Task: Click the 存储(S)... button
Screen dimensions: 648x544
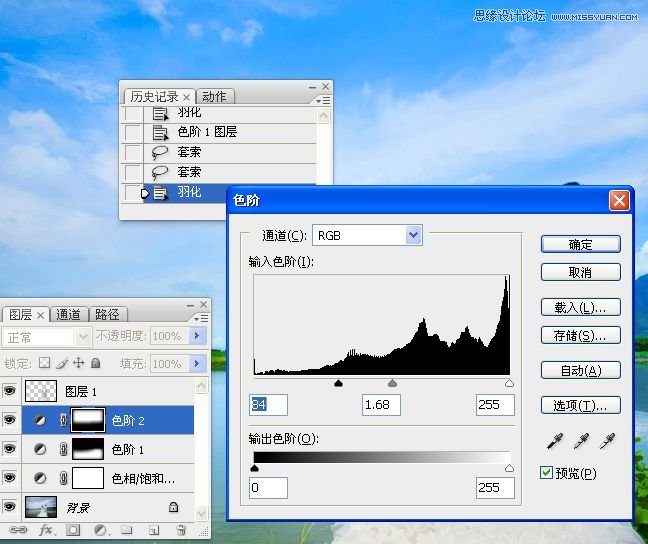Action: coord(581,335)
